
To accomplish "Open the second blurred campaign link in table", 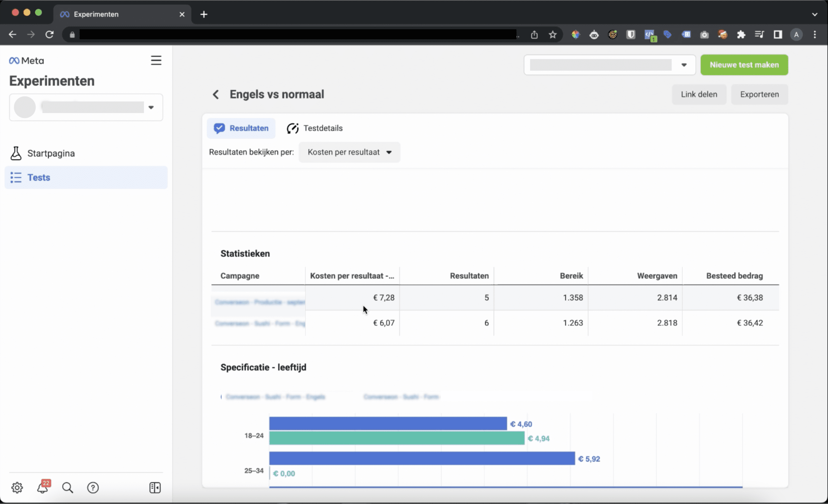I will pyautogui.click(x=260, y=324).
